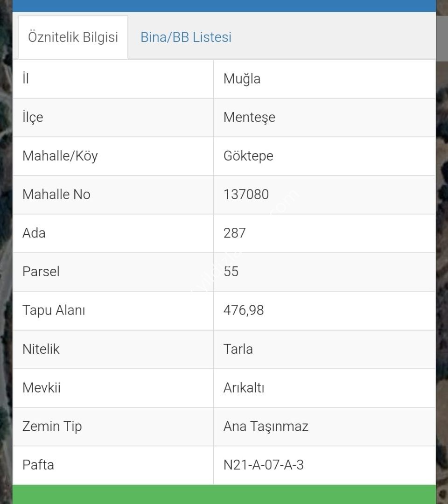Click the Nitelik value Tarla
Screen dimensions: 448x504
(x=238, y=349)
